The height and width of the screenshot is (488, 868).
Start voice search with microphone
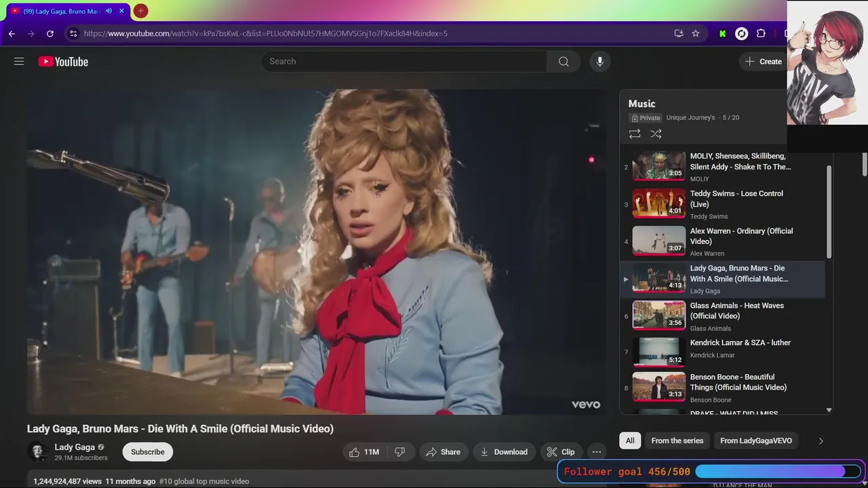pyautogui.click(x=599, y=61)
